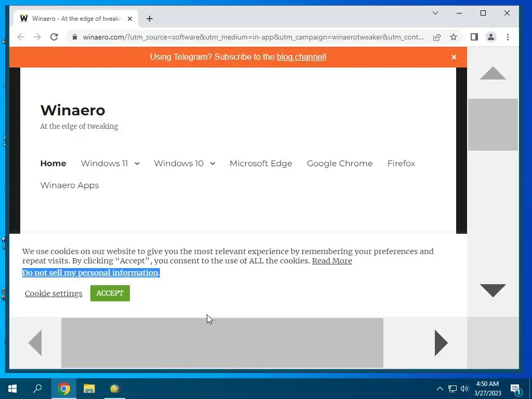This screenshot has width=532, height=399.
Task: Click the horizontal scrollbar right arrow
Action: click(441, 343)
